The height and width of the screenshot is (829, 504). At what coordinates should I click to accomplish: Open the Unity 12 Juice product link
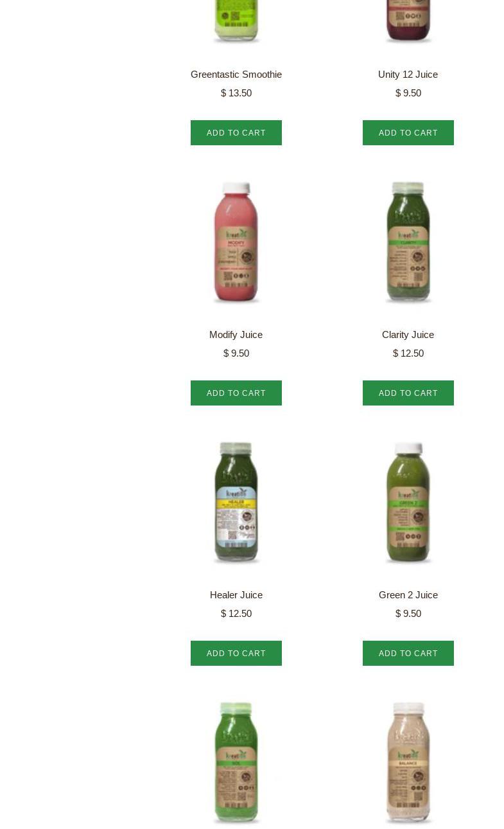(408, 75)
